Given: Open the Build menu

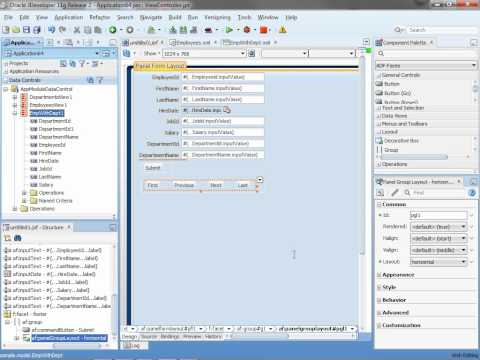Looking at the screenshot, I should 175,17.
